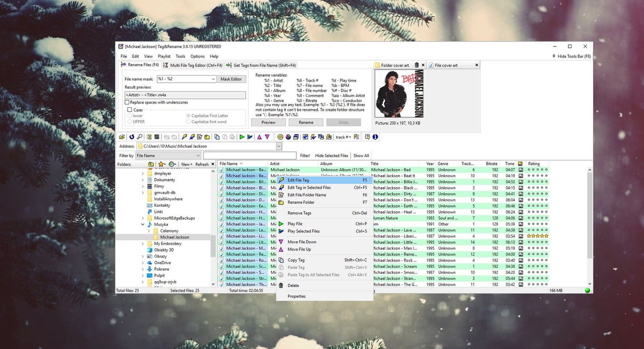Click the blue checkmark toolbar icon
This screenshot has height=349, width=644.
coord(306,137)
